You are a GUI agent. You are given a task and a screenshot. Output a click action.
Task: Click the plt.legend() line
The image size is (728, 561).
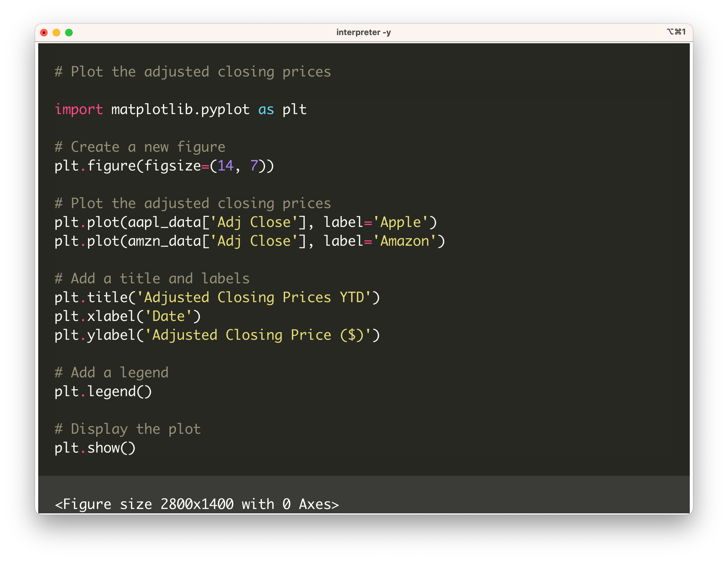[x=103, y=391]
